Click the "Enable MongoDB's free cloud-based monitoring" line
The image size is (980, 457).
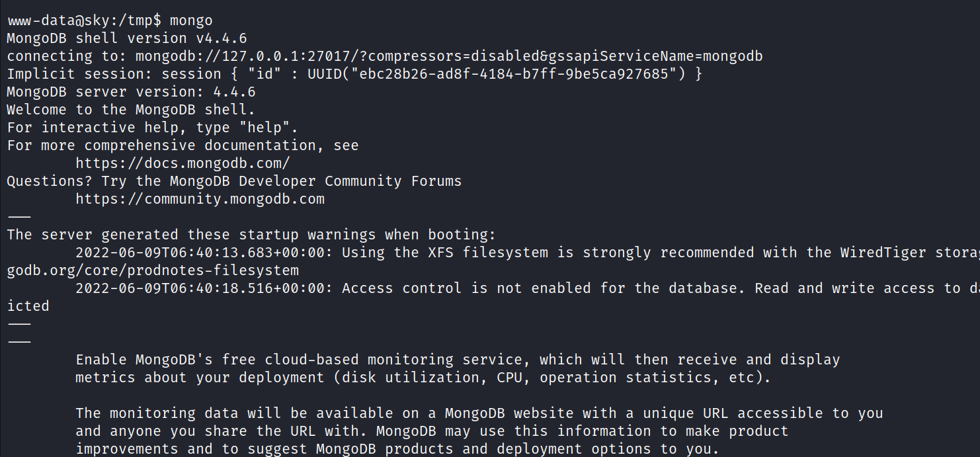tap(458, 360)
